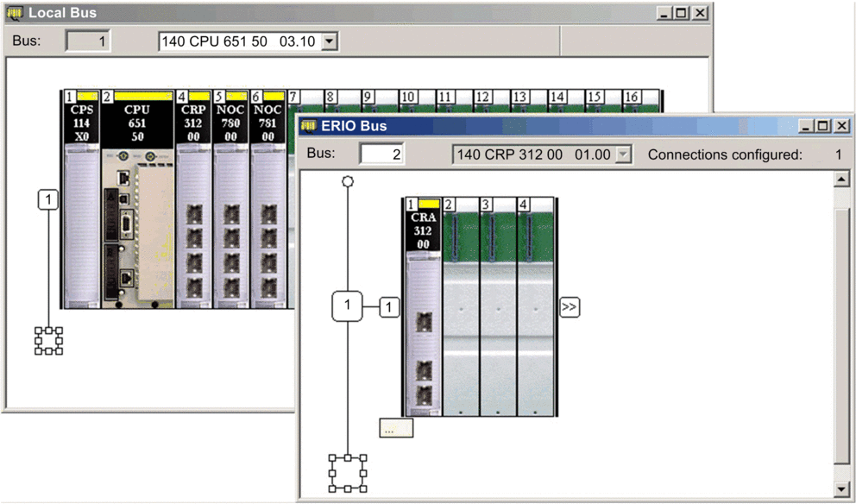
Task: Select slot 8 in the Local Bus rack
Action: pyautogui.click(x=342, y=103)
